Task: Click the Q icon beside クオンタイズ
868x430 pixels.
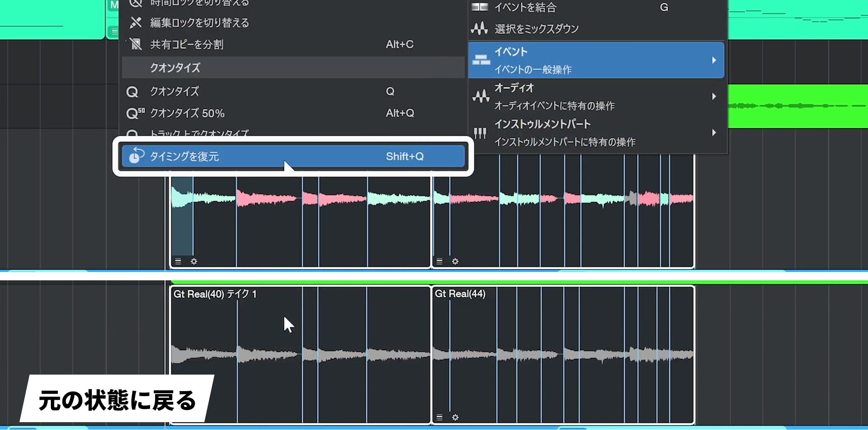Action: (x=132, y=92)
